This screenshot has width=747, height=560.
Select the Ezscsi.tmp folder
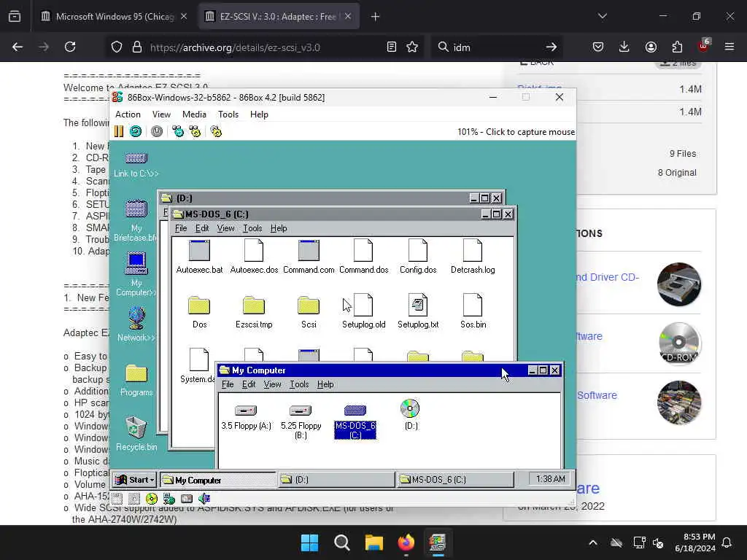[x=254, y=312]
